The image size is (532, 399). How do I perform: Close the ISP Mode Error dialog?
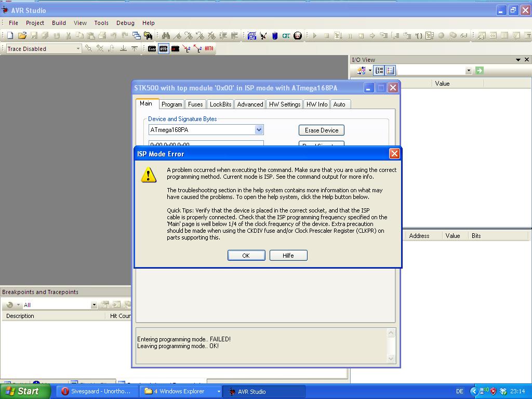[x=394, y=154]
